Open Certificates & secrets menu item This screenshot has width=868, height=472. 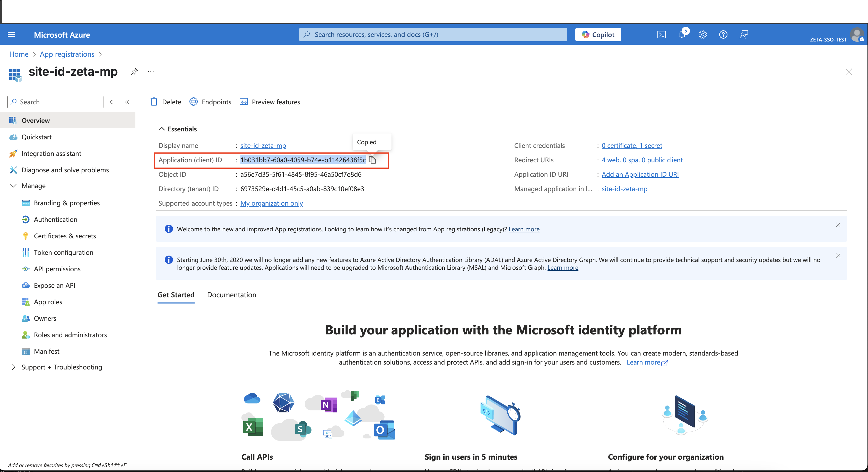pyautogui.click(x=65, y=236)
